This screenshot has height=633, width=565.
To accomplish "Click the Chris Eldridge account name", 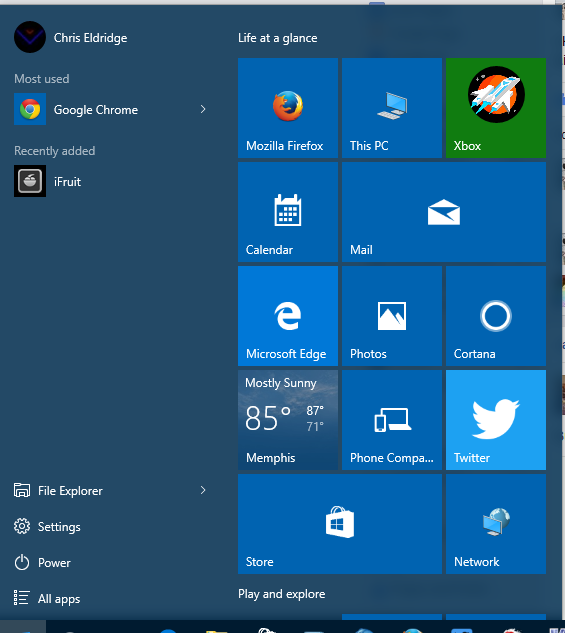I will [x=90, y=38].
